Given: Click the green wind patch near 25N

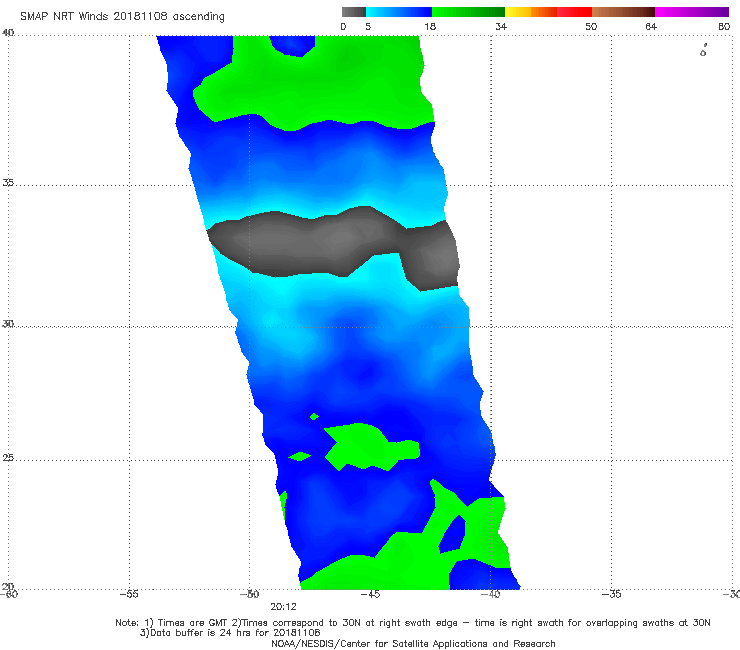Looking at the screenshot, I should (x=370, y=446).
